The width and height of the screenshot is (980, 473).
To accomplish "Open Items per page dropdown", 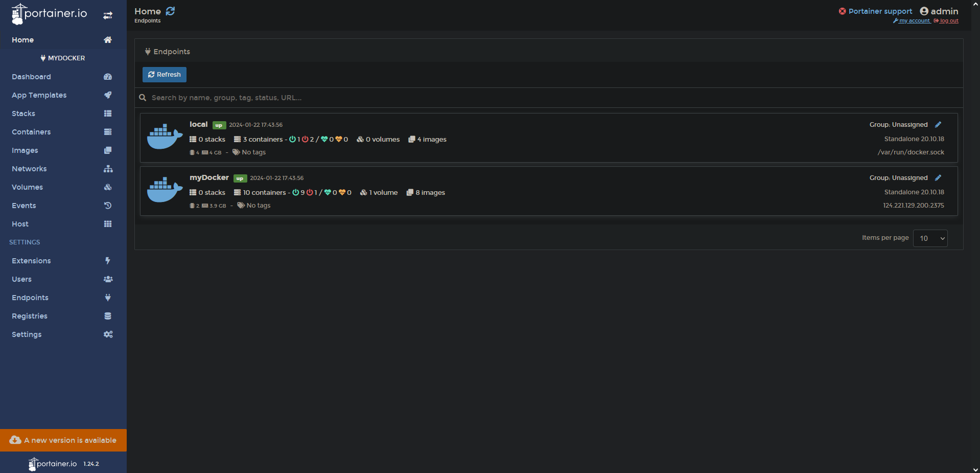I will tap(930, 238).
